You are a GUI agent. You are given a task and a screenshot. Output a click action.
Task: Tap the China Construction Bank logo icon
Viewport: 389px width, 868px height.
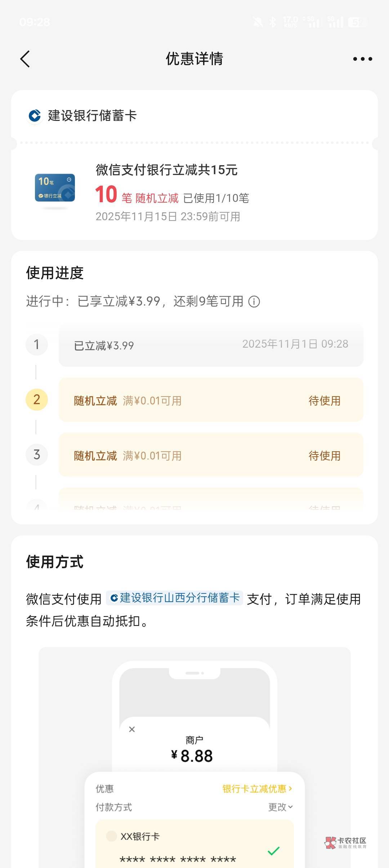tap(35, 116)
